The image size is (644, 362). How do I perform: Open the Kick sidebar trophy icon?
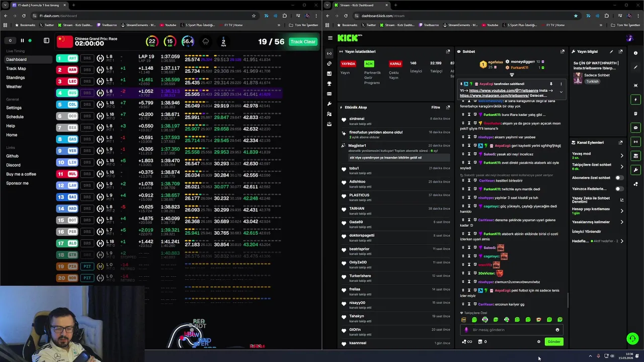click(x=329, y=83)
